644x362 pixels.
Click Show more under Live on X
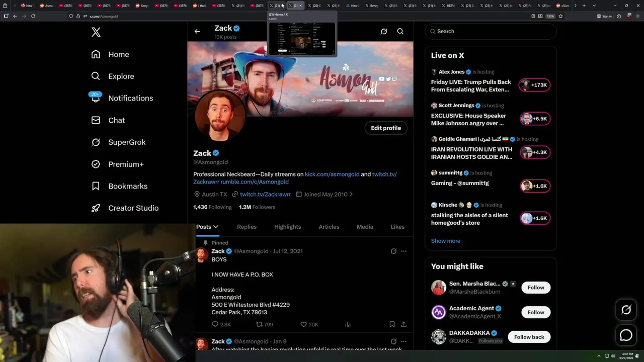[446, 241]
